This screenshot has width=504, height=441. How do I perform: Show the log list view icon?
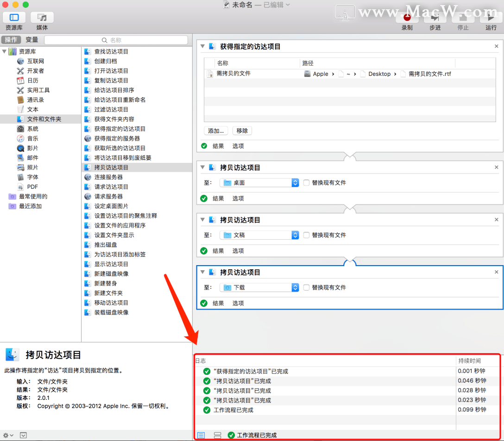click(201, 435)
